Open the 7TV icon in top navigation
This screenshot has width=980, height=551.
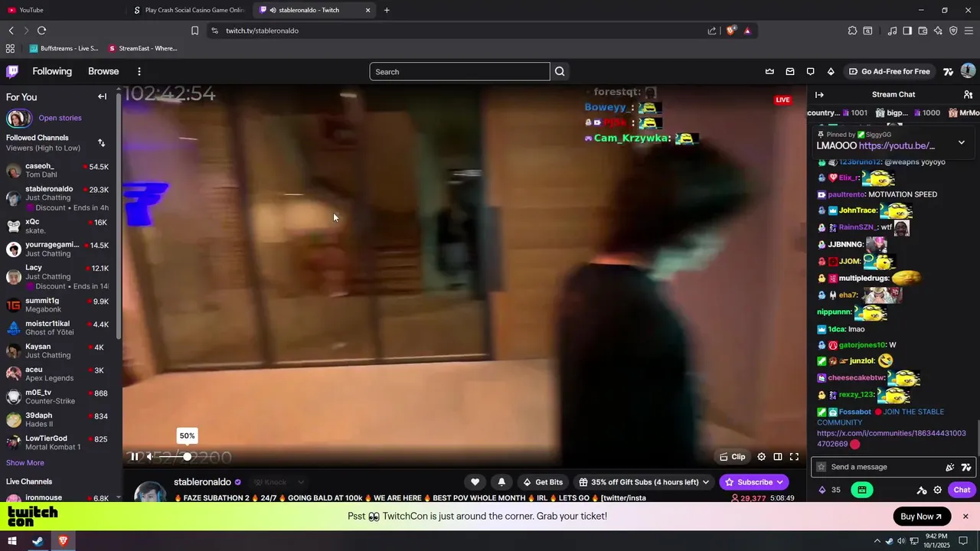point(948,71)
